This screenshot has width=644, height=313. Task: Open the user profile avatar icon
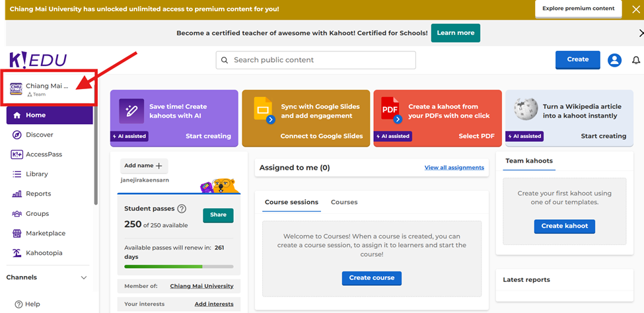pos(614,60)
